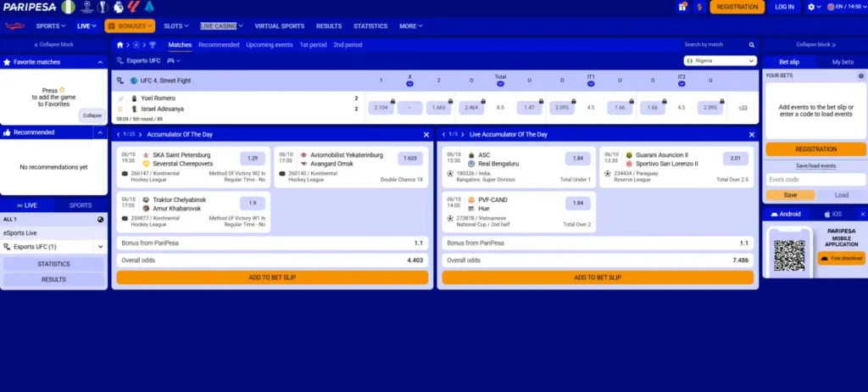The height and width of the screenshot is (392, 868).
Task: Collapse the Favorite matches section chevron
Action: [100, 63]
